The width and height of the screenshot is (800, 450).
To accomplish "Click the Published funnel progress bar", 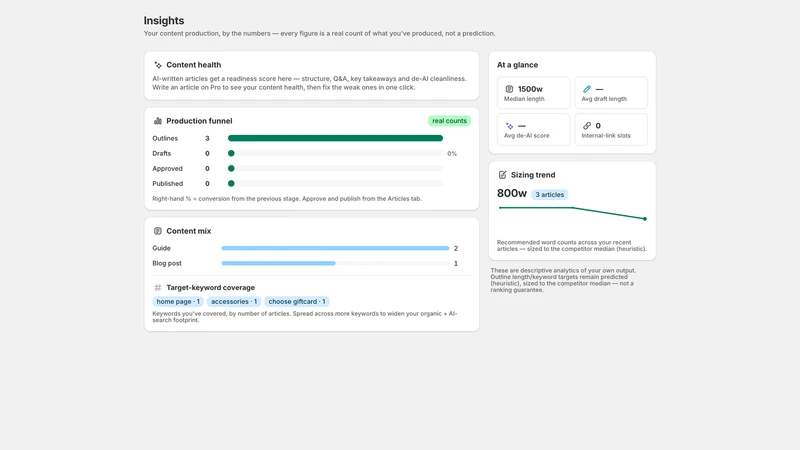I will (335, 184).
